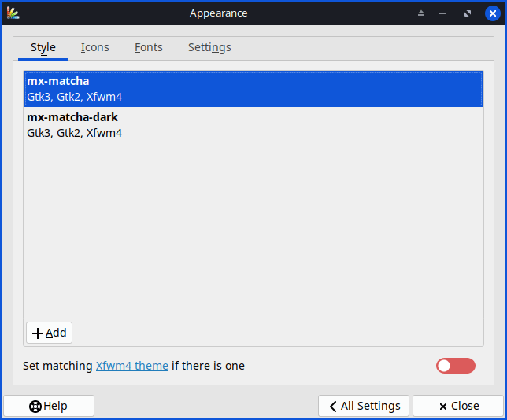Enable the matching Xfwm4 theme switch

(x=456, y=366)
